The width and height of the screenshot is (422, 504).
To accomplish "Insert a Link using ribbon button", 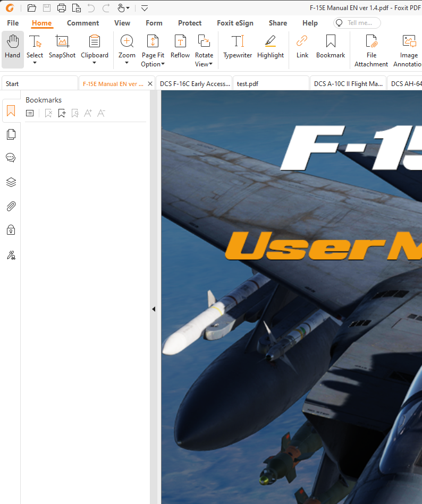I will click(x=302, y=47).
